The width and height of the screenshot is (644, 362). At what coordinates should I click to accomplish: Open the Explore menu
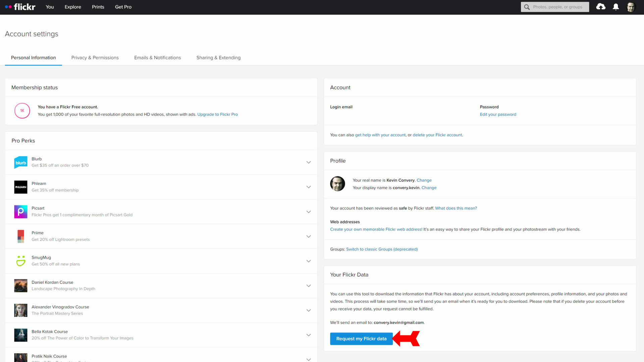(x=73, y=7)
